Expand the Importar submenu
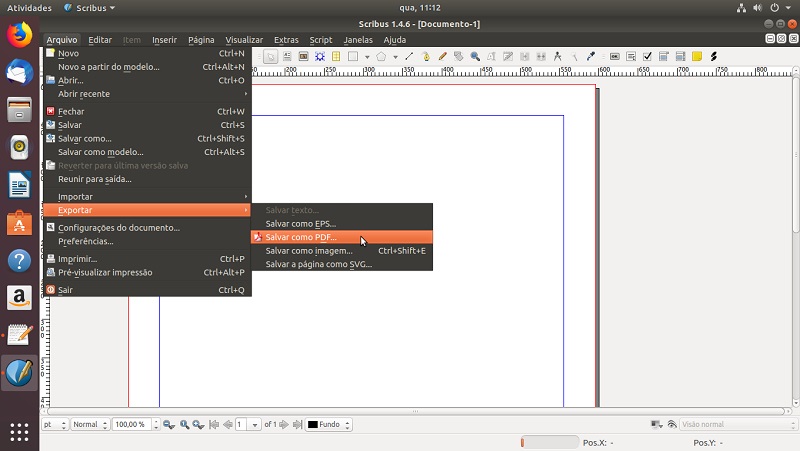Viewport: 800px width, 451px height. coord(147,196)
